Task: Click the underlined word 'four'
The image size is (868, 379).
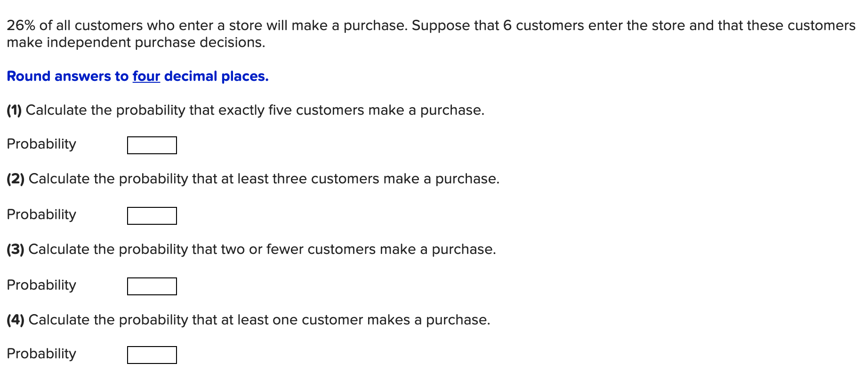Action: click(x=146, y=76)
